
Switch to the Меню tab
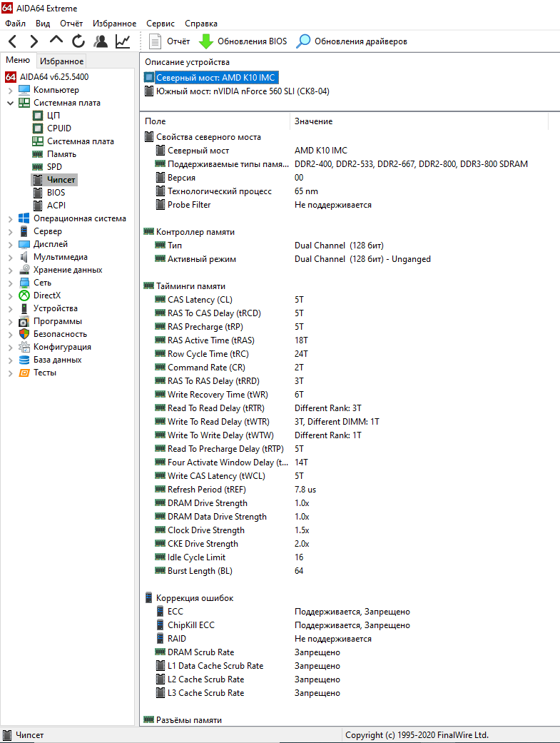point(18,60)
